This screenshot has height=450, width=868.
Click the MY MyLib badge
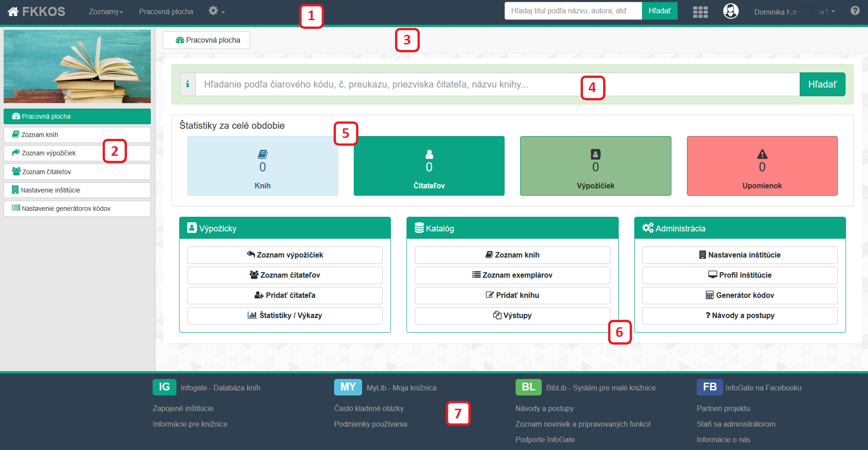[347, 387]
